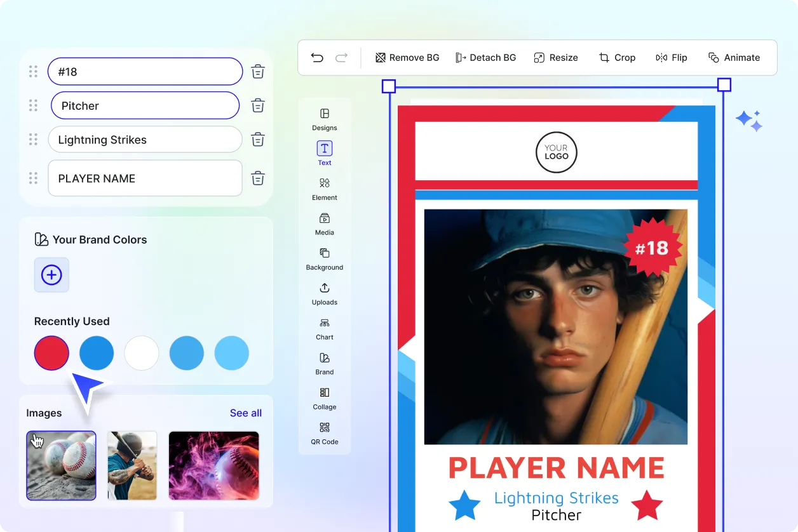Open the Animate options
The image size is (798, 532).
click(x=734, y=57)
